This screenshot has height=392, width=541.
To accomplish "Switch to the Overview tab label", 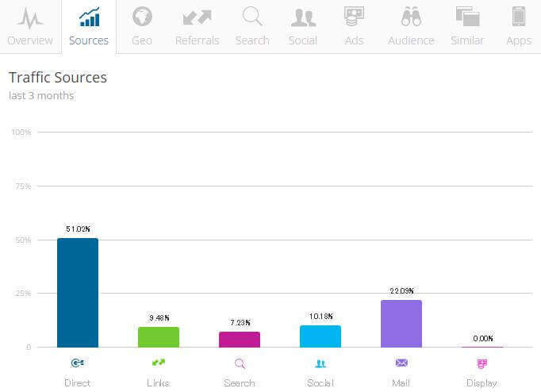I will pos(30,40).
